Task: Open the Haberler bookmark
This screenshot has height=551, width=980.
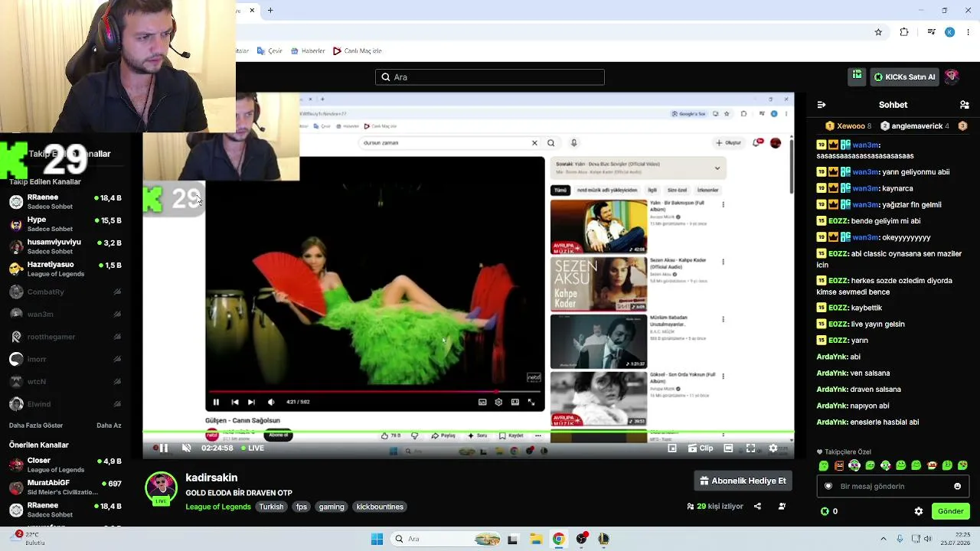Action: 308,51
